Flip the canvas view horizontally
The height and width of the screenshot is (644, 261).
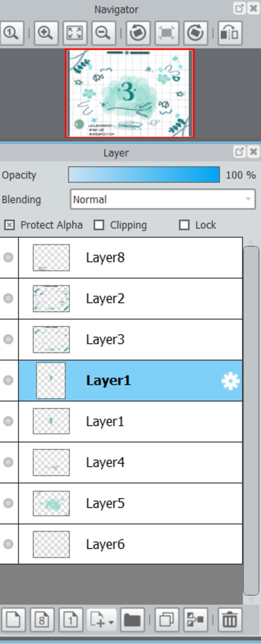click(x=230, y=33)
